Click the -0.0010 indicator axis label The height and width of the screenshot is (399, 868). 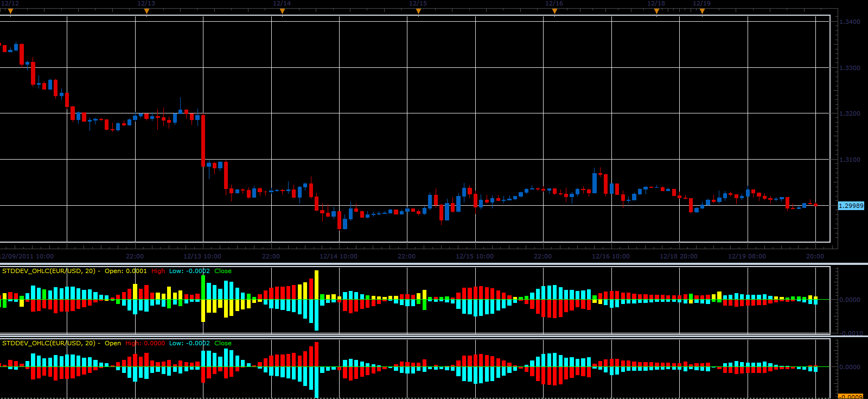850,333
